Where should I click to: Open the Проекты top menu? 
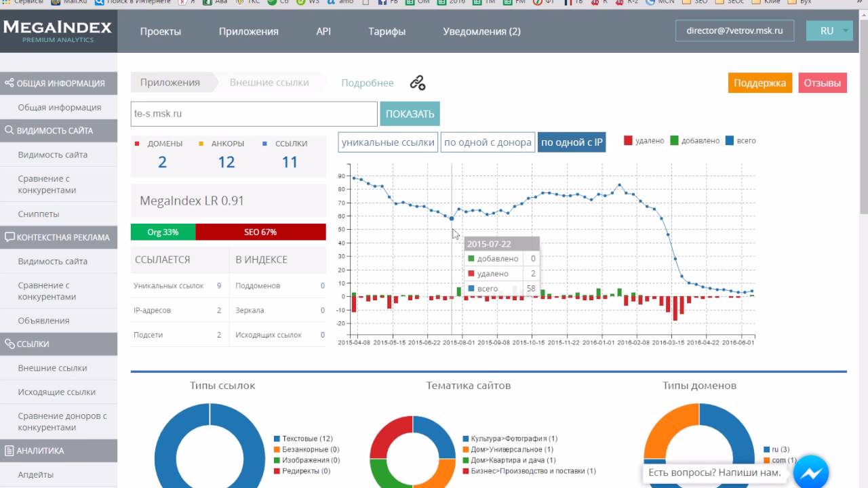pos(161,32)
